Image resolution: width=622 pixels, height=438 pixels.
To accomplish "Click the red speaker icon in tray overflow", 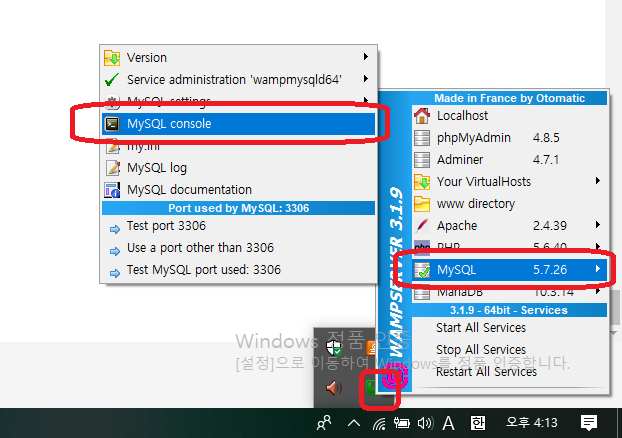I will pyautogui.click(x=334, y=388).
